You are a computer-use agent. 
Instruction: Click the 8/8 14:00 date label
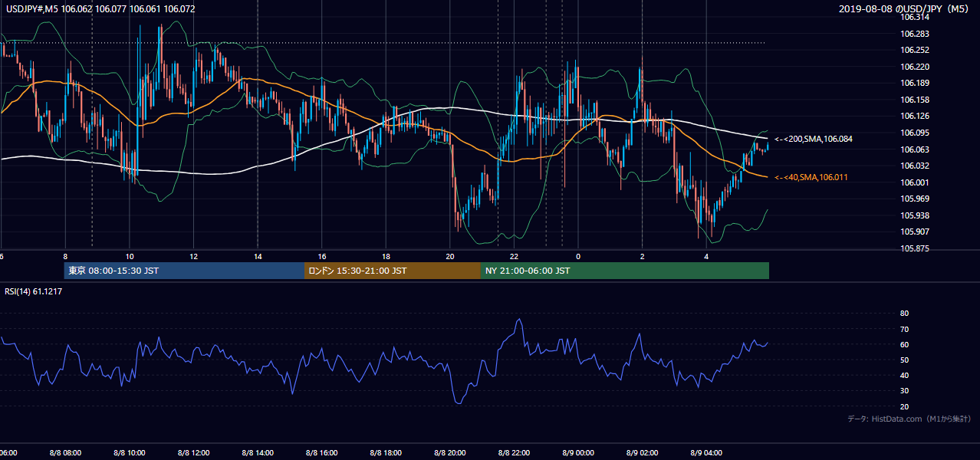258,453
